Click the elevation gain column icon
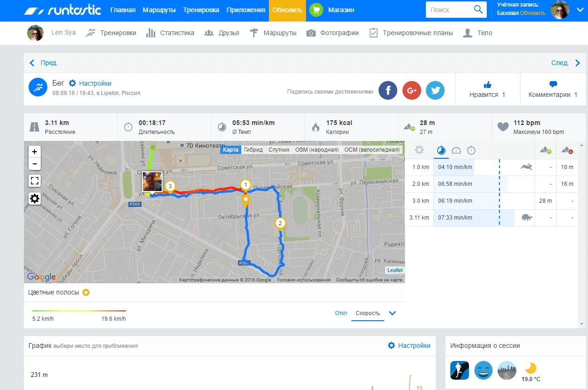588x390 pixels. (546, 150)
